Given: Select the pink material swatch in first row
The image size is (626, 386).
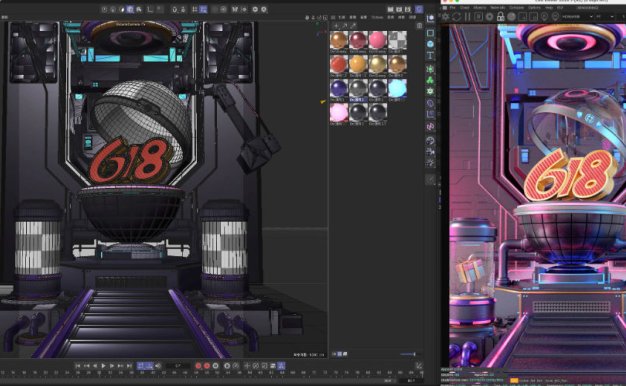Looking at the screenshot, I should [377, 40].
